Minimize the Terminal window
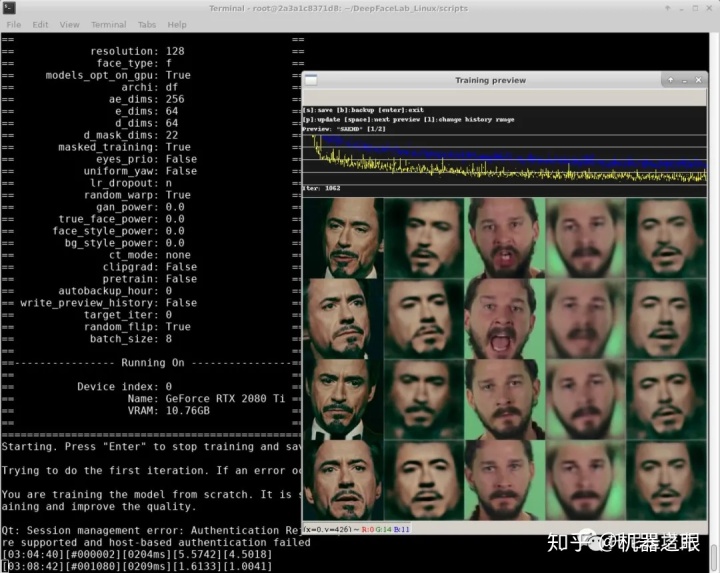Viewport: 720px width, 573px height. (x=682, y=9)
